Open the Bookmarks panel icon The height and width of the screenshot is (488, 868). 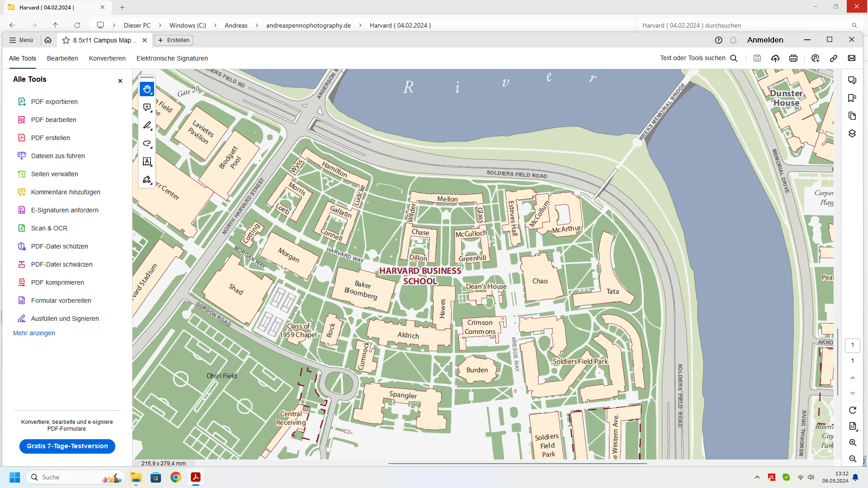coord(852,98)
